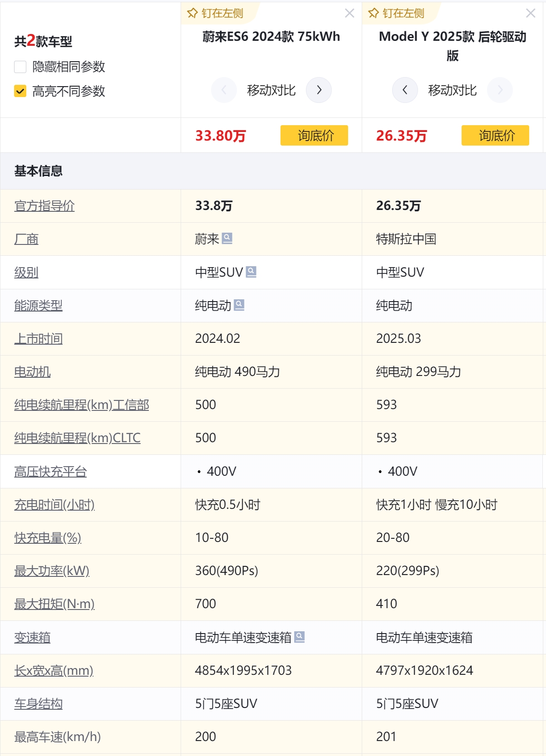Open 电动车单速变速箱 info icon

click(x=299, y=637)
